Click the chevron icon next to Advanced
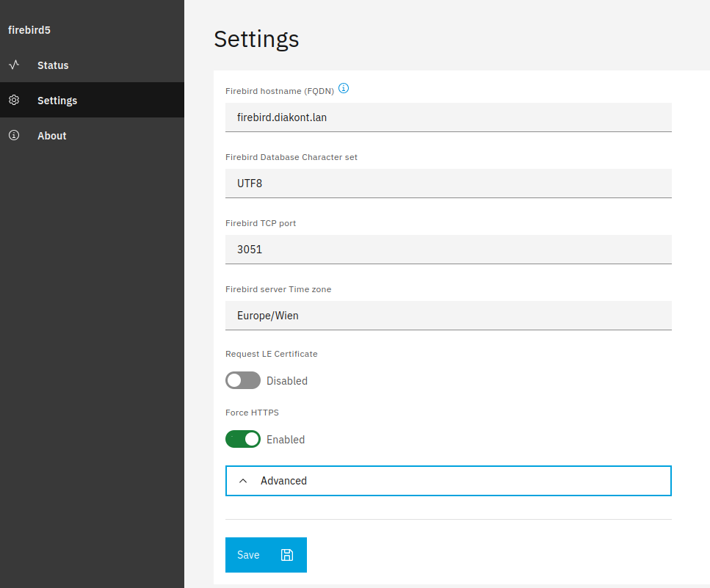The height and width of the screenshot is (588, 710). click(x=244, y=481)
